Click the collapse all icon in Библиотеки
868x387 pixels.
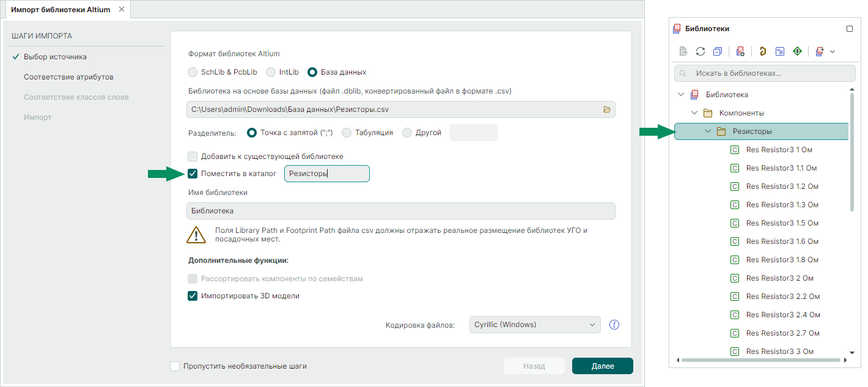pyautogui.click(x=718, y=52)
